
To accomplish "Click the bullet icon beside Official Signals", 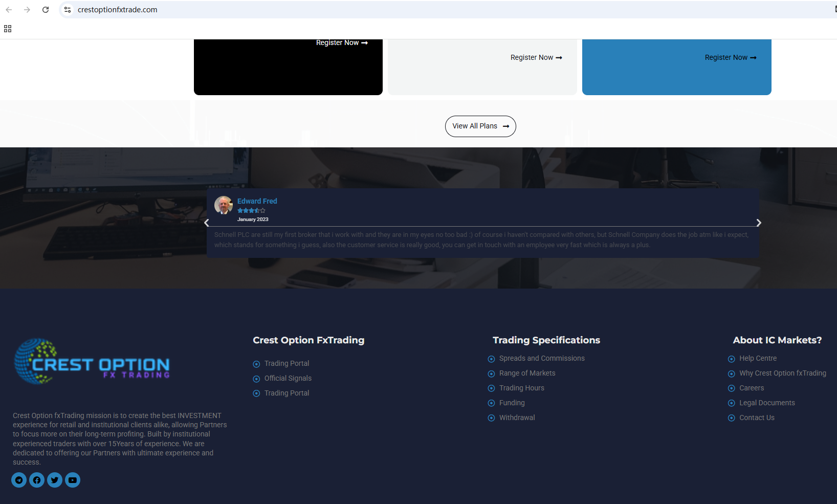I will [256, 379].
